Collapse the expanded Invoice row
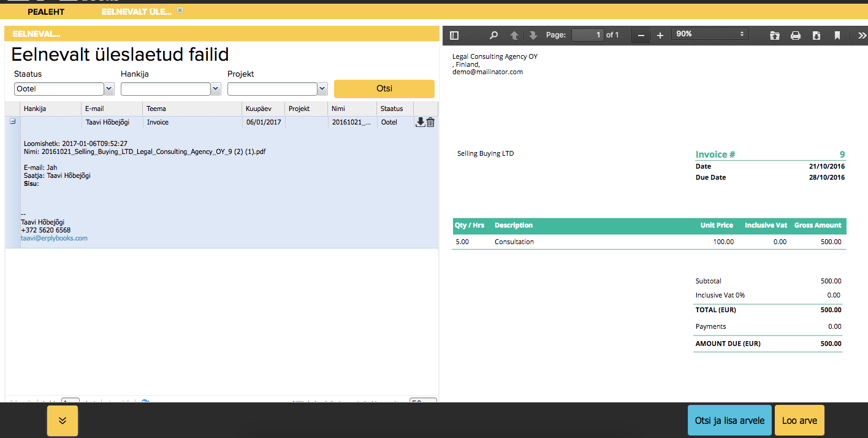The height and width of the screenshot is (438, 868). coord(12,121)
